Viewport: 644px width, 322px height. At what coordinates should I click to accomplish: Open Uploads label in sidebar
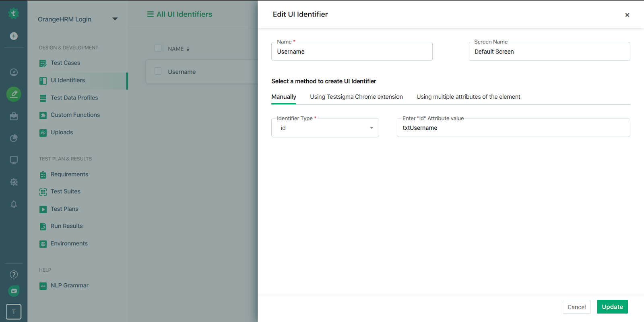click(62, 132)
